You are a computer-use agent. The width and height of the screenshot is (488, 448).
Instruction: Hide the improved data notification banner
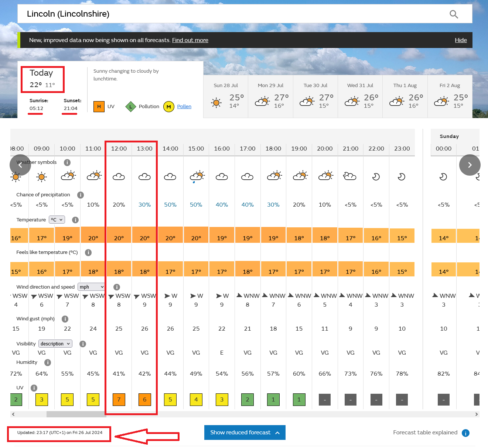(x=460, y=40)
